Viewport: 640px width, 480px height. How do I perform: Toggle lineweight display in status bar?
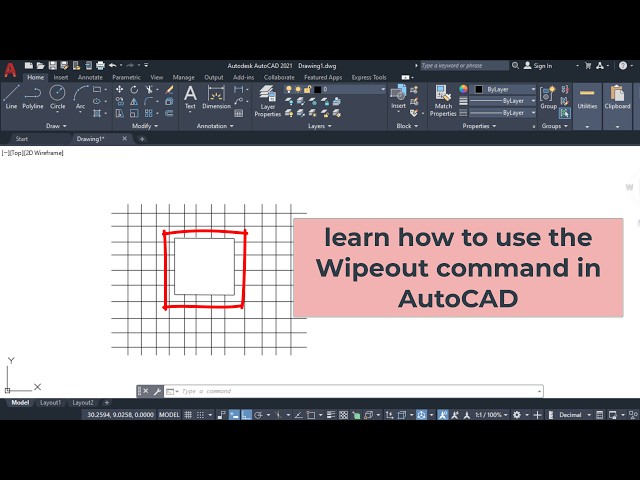pyautogui.click(x=331, y=415)
